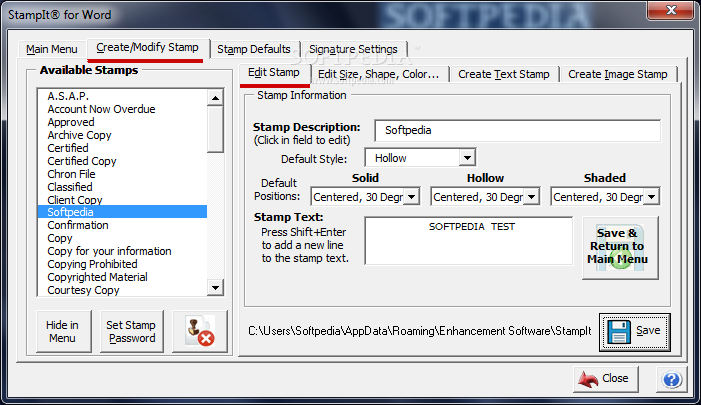Click the delete stamp icon button
This screenshot has width=701, height=405.
click(x=200, y=331)
